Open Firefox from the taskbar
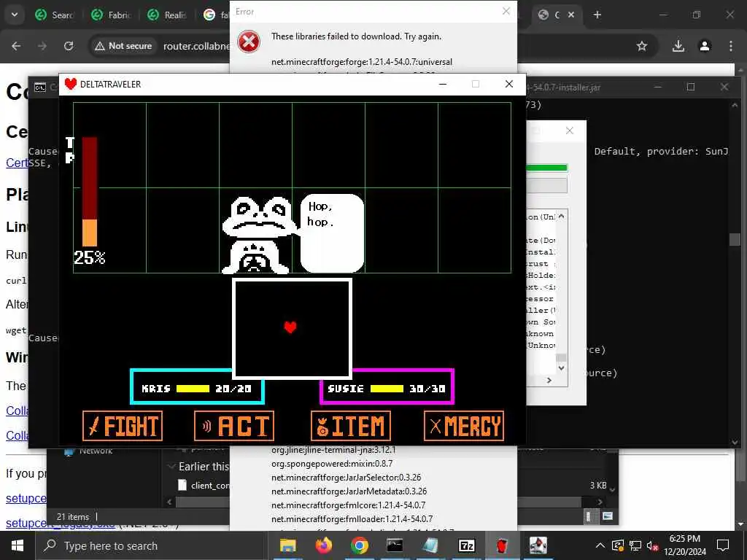The height and width of the screenshot is (560, 747). pos(323,545)
